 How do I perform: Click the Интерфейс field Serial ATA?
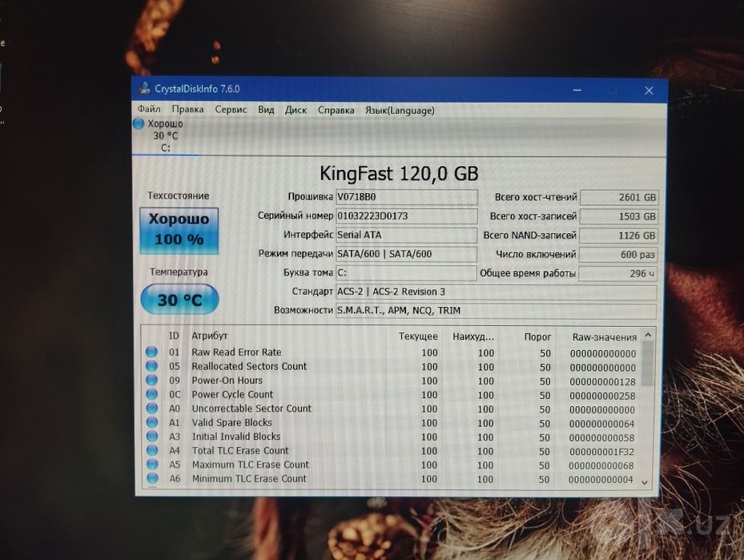tap(406, 235)
